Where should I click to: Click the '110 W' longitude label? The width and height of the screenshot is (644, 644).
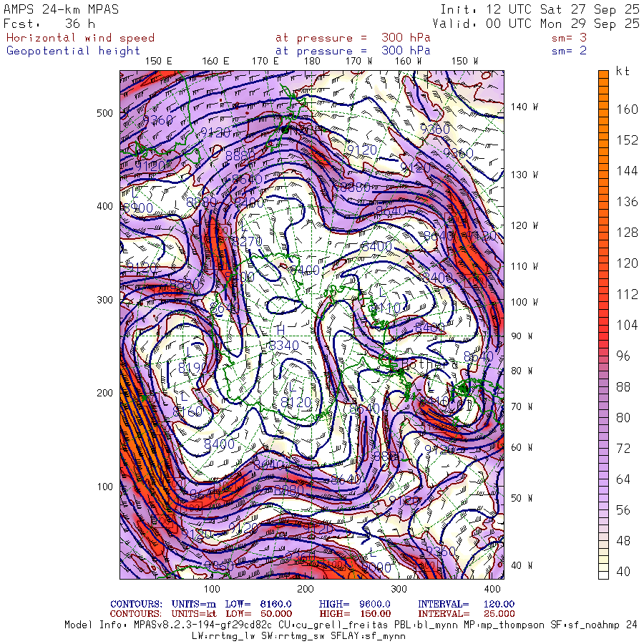coord(524,267)
